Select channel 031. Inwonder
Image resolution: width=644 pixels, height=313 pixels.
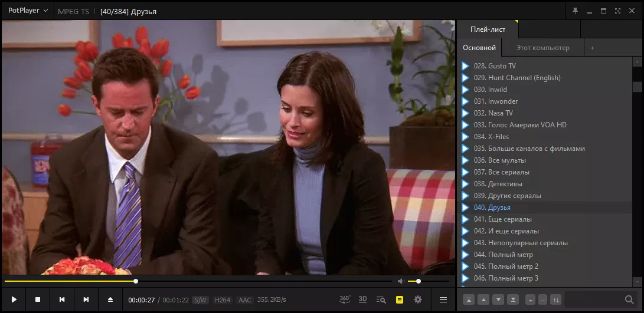(x=544, y=101)
